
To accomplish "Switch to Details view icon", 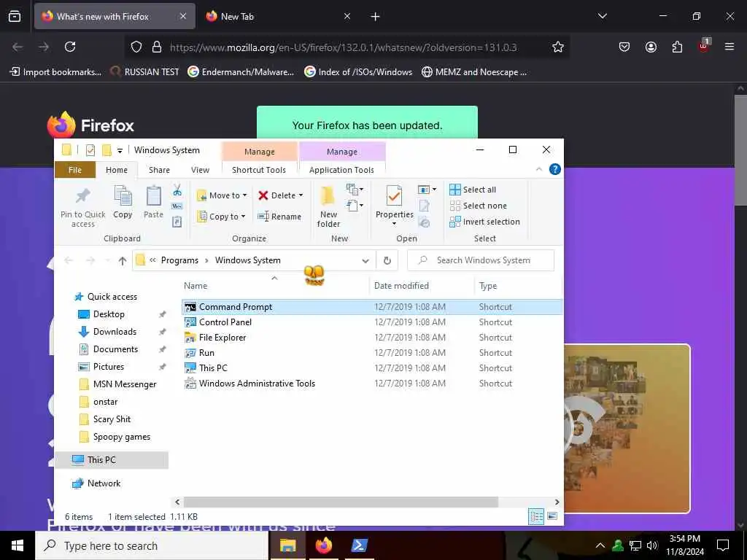I will tap(536, 517).
